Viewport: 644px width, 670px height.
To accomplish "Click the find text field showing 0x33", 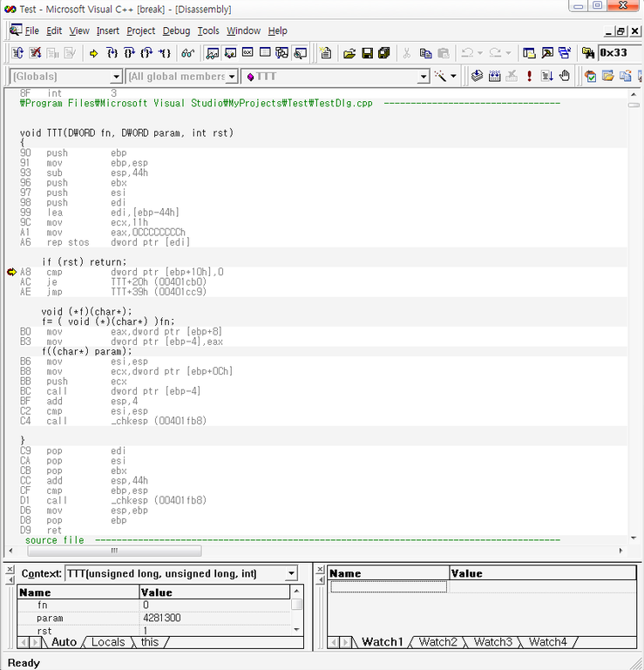I will pyautogui.click(x=620, y=53).
